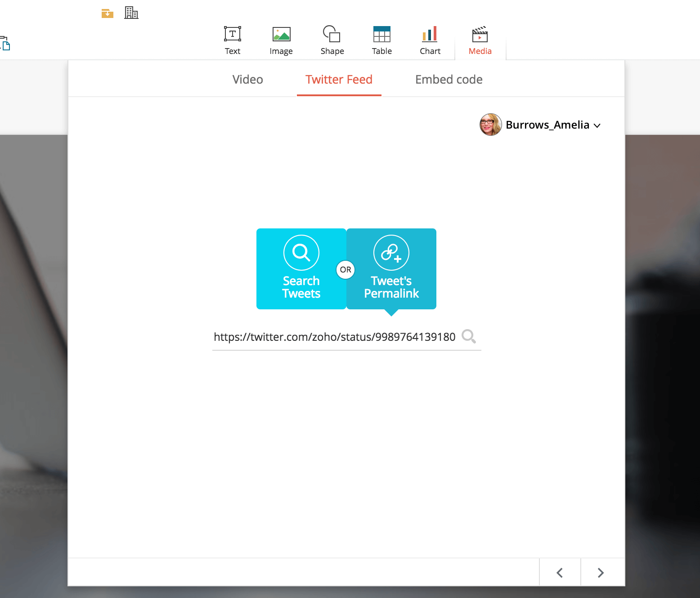
Task: Choose the Tweet's Permalink option
Action: tap(391, 269)
